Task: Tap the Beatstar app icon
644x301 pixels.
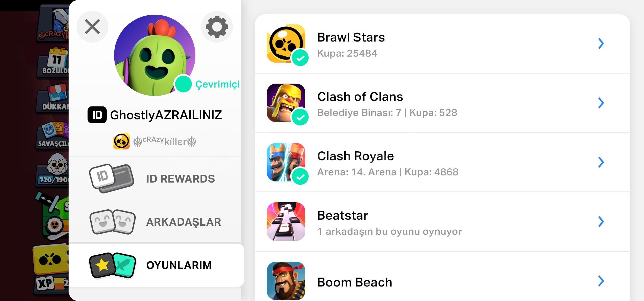Action: coord(286,222)
